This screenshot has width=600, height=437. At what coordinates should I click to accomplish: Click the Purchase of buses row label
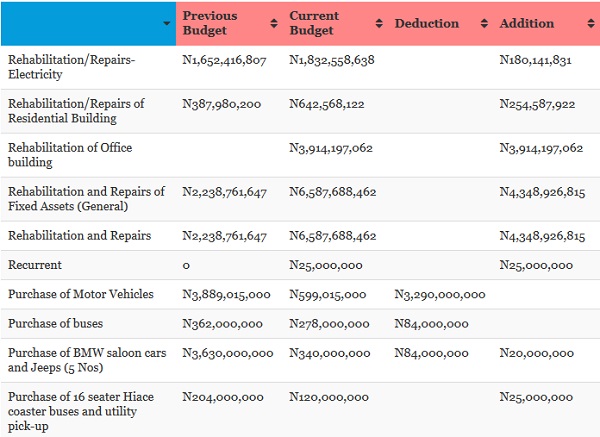[x=56, y=324]
